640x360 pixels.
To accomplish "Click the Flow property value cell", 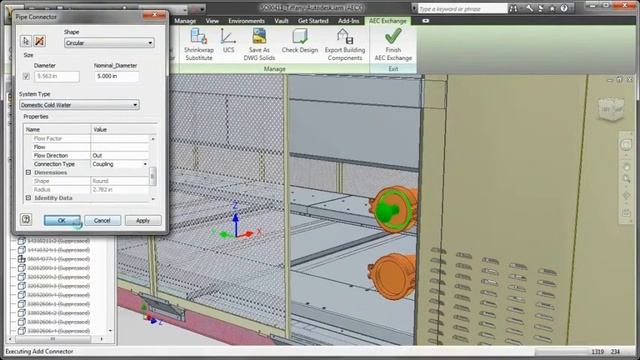I will tap(119, 147).
